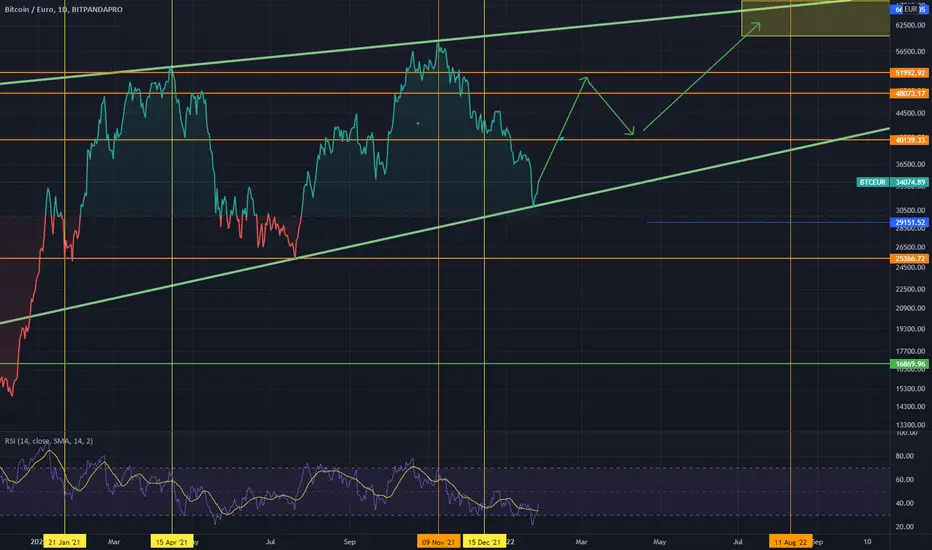
Task: Click the RSI 20.00 scale value
Action: pyautogui.click(x=904, y=527)
